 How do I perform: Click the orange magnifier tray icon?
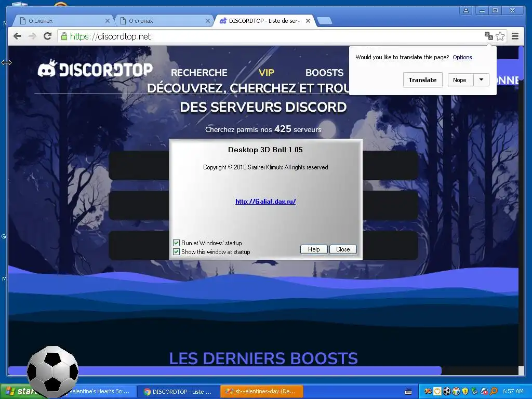494,391
